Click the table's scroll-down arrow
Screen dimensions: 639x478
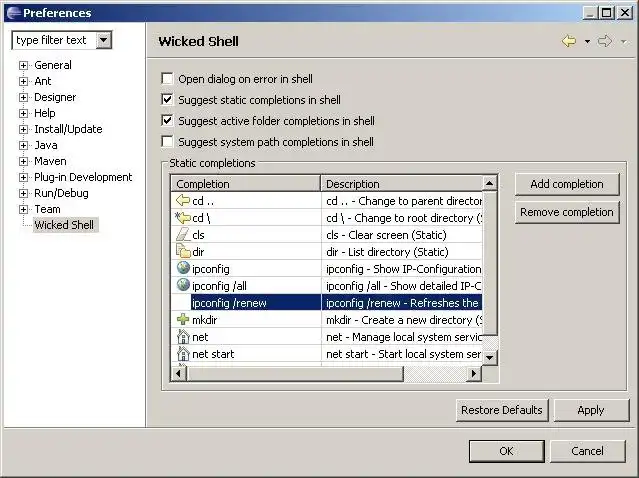[489, 358]
